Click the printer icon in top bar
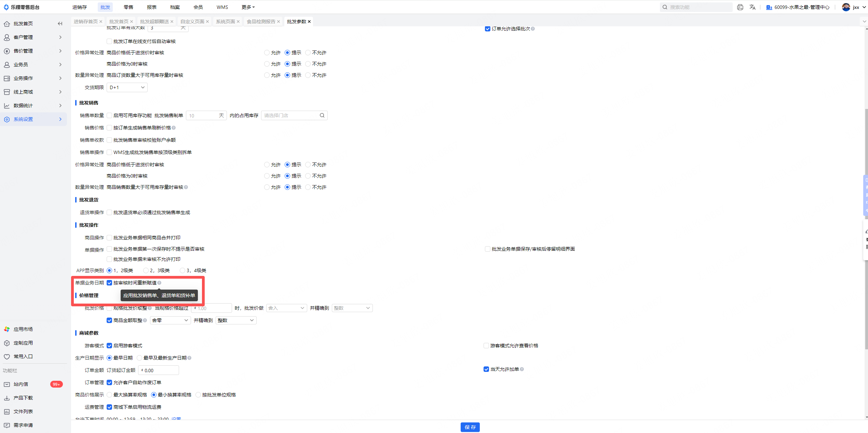The height and width of the screenshot is (433, 868). 740,7
